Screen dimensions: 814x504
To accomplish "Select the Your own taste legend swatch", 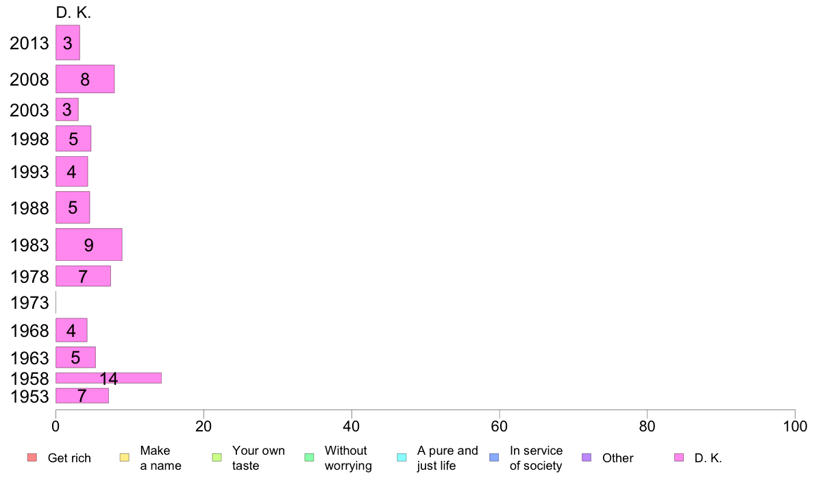I will pyautogui.click(x=217, y=457).
